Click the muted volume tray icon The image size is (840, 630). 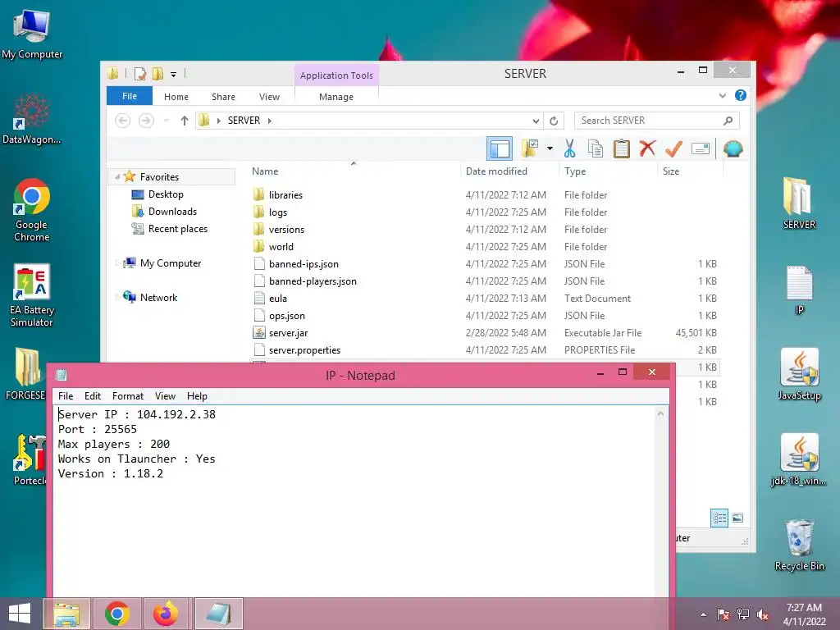click(x=763, y=615)
